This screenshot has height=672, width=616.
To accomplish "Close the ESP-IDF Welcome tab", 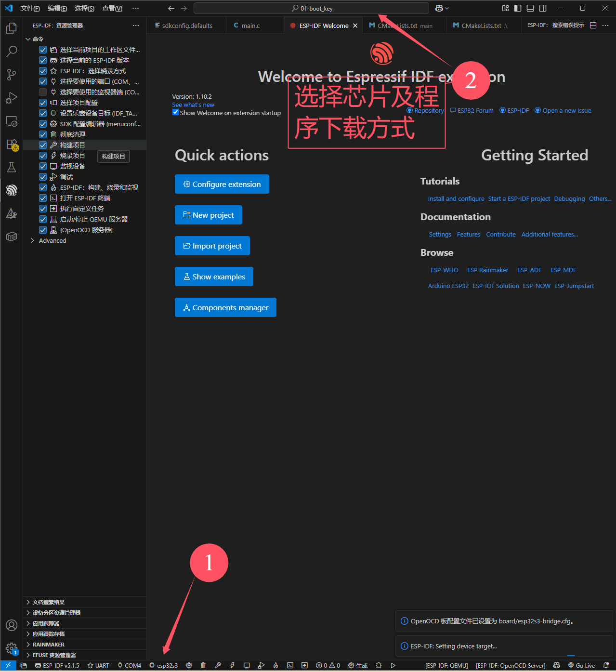I will (355, 26).
